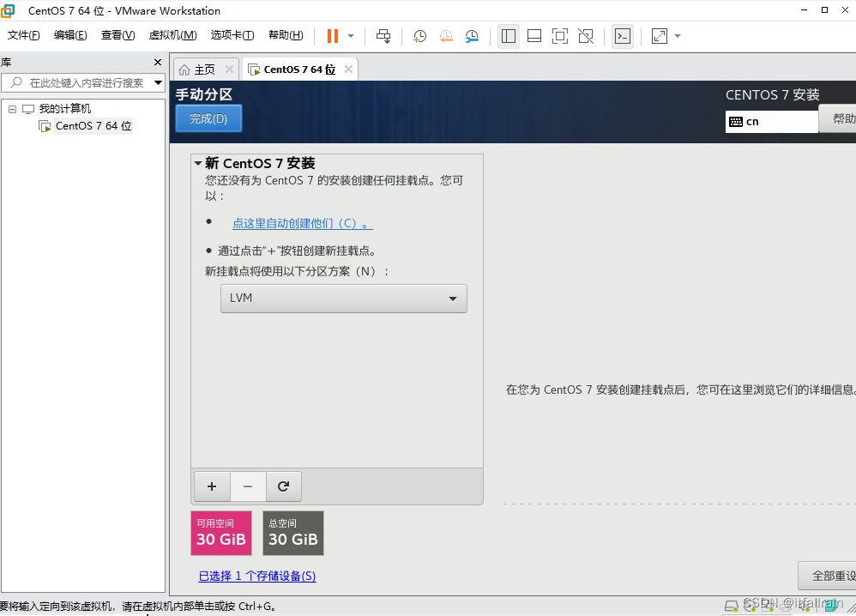Remove mount point with minus button

pos(248,486)
